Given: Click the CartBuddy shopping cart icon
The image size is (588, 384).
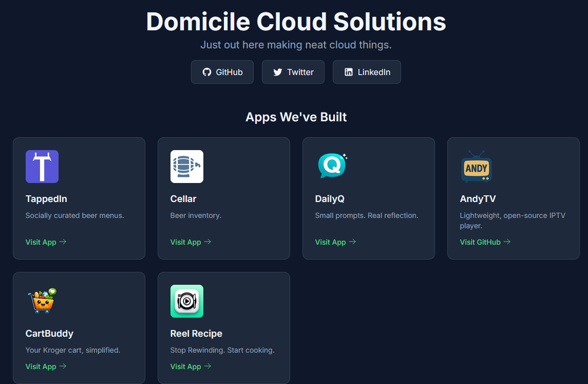Looking at the screenshot, I should click(x=42, y=301).
